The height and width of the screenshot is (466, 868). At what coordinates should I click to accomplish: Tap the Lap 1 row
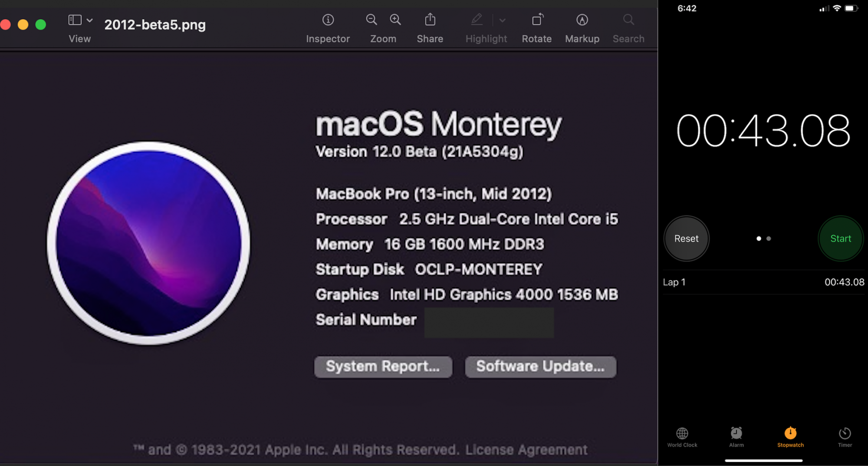(763, 282)
